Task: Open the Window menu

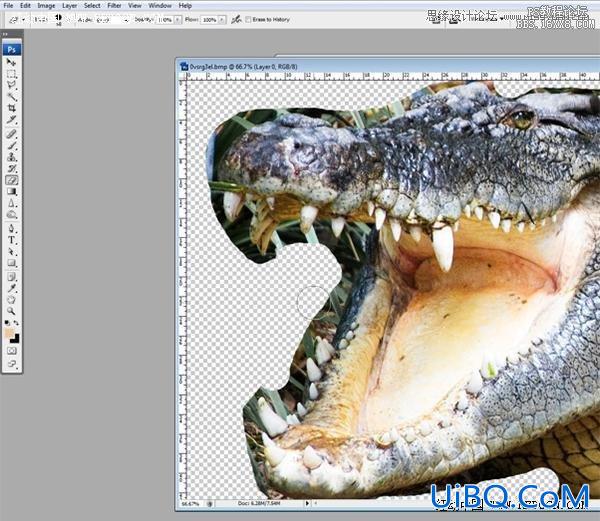Action: pos(160,5)
